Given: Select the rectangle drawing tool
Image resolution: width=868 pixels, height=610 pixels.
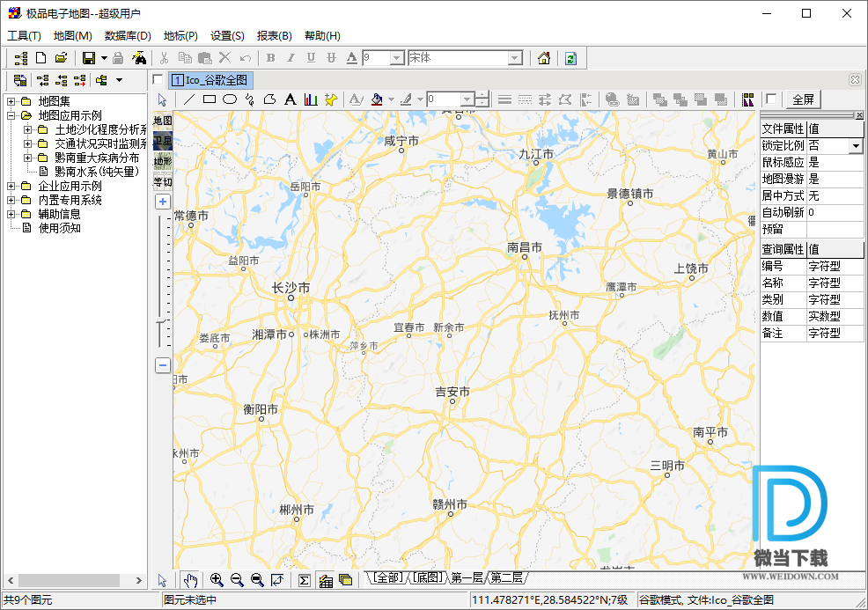Looking at the screenshot, I should (x=210, y=99).
